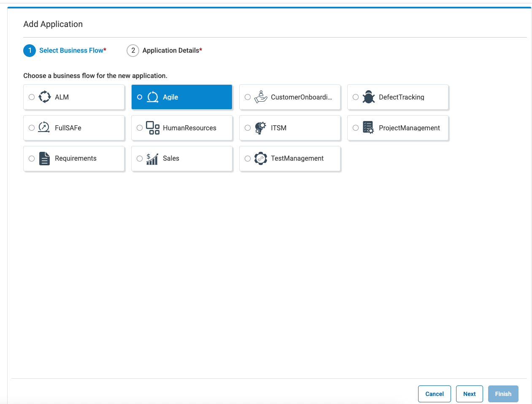Click the DefectTracking label text

click(402, 97)
